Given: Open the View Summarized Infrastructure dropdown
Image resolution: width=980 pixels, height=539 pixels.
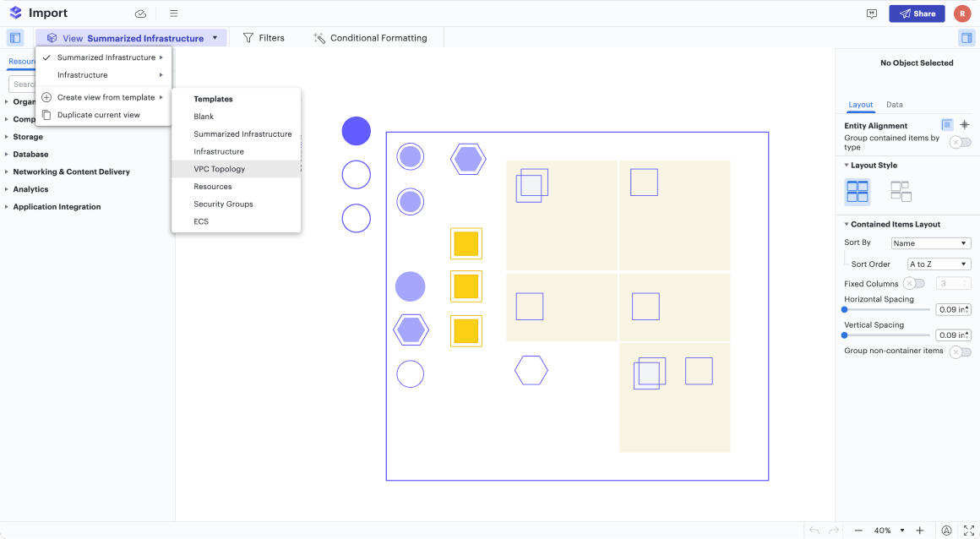Looking at the screenshot, I should click(x=131, y=37).
